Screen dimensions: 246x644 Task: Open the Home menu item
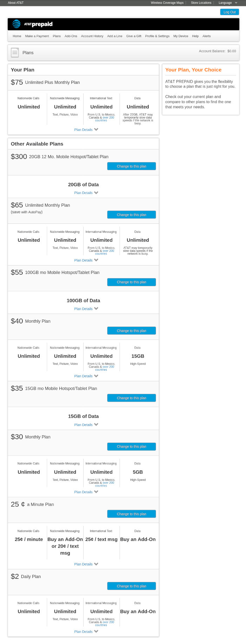click(17, 36)
